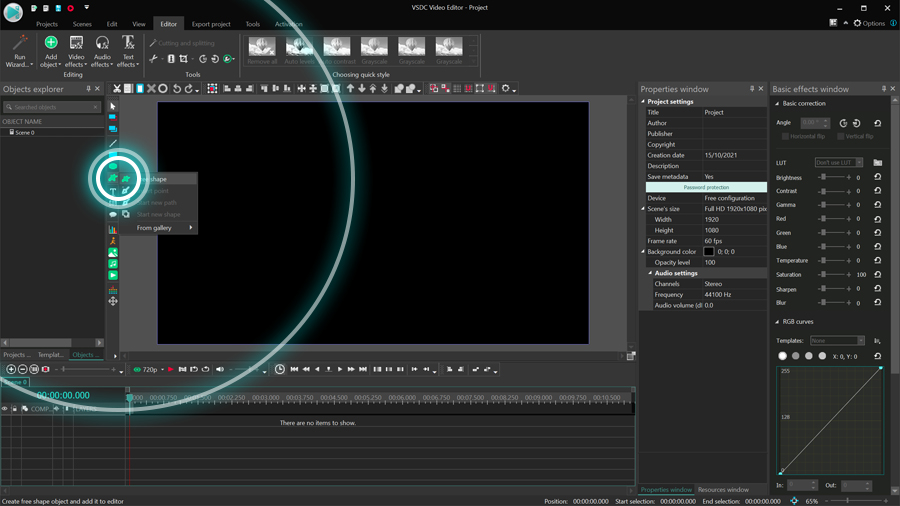Image resolution: width=900 pixels, height=506 pixels.
Task: Enable Vertical flip checkbox
Action: pyautogui.click(x=841, y=137)
